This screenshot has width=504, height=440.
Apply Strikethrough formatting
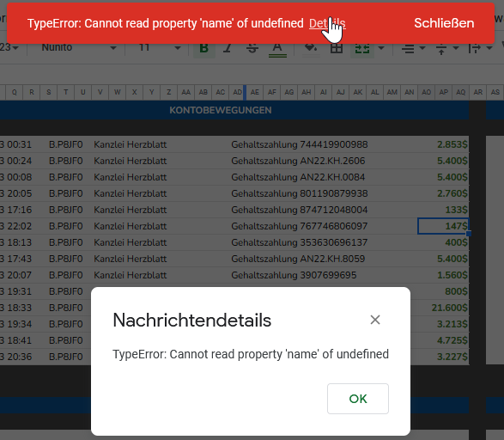[252, 49]
